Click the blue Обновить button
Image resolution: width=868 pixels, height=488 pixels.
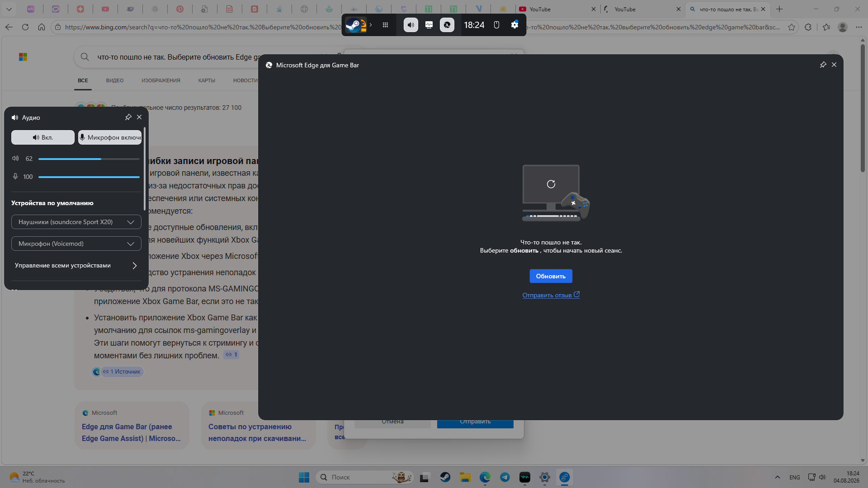click(x=551, y=276)
